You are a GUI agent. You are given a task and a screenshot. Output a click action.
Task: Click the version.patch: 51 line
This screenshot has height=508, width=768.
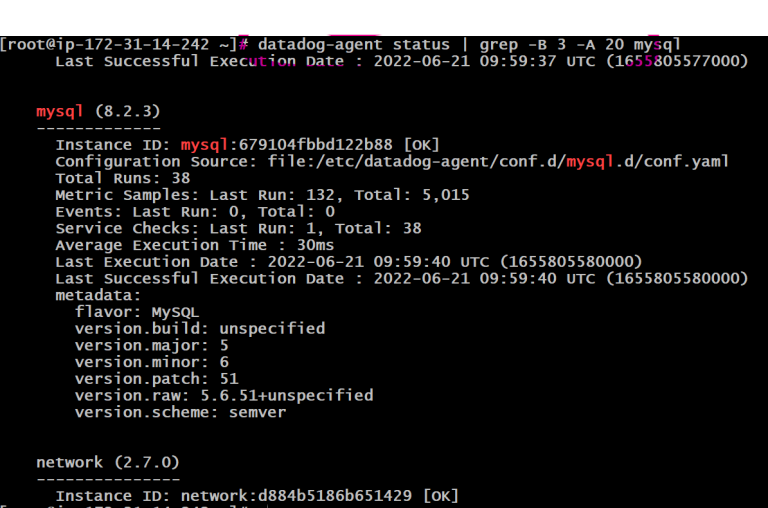coord(157,379)
